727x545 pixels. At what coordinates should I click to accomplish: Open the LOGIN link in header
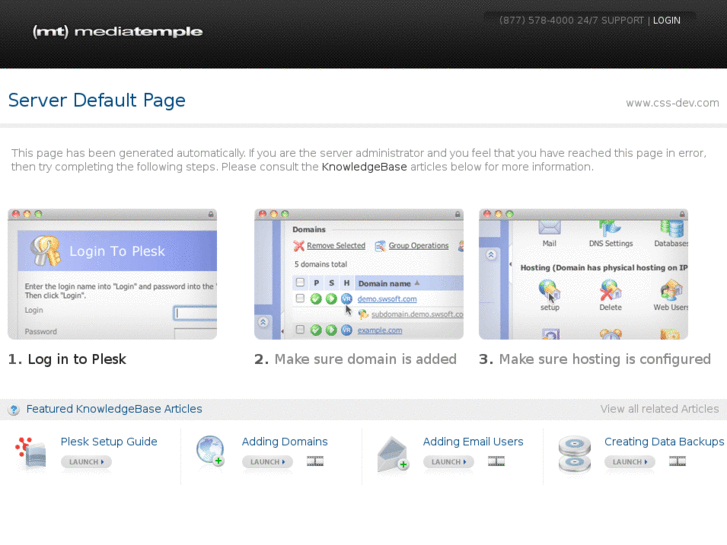pyautogui.click(x=666, y=20)
